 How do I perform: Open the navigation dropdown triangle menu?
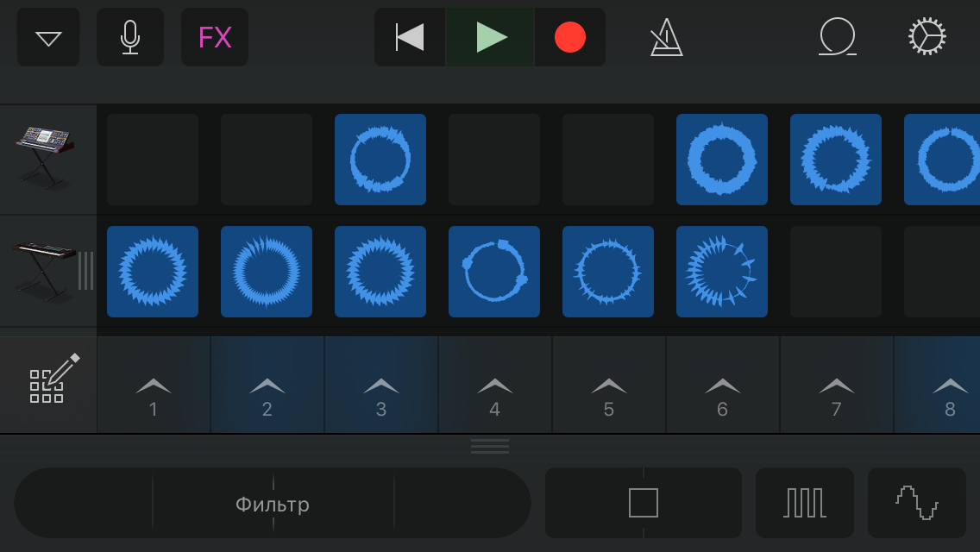tap(48, 38)
